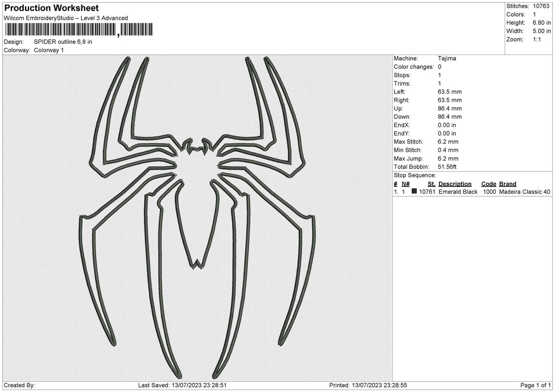Select the 'Production Worksheet' title text
Image resolution: width=555 pixels, height=392 pixels.
pos(51,8)
